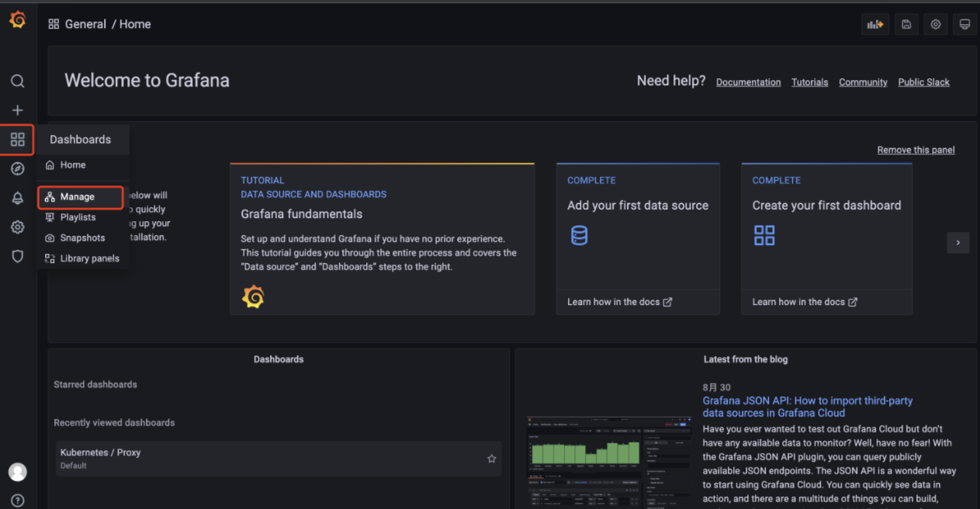Click the Starred dashboards heading

coord(95,384)
